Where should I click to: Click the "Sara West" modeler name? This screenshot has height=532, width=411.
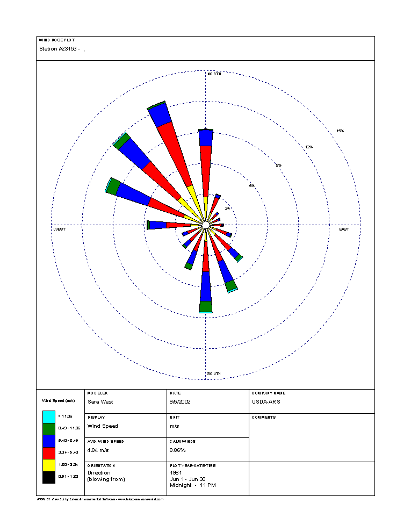click(100, 402)
